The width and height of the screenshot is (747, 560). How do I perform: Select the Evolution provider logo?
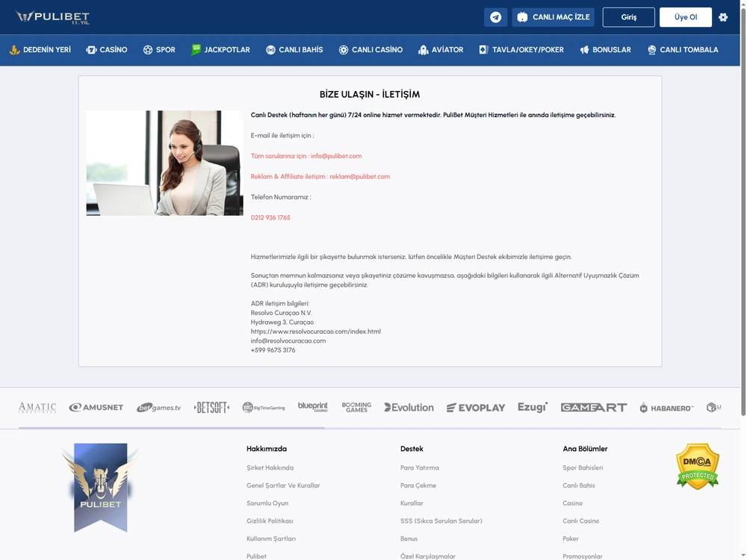(409, 408)
